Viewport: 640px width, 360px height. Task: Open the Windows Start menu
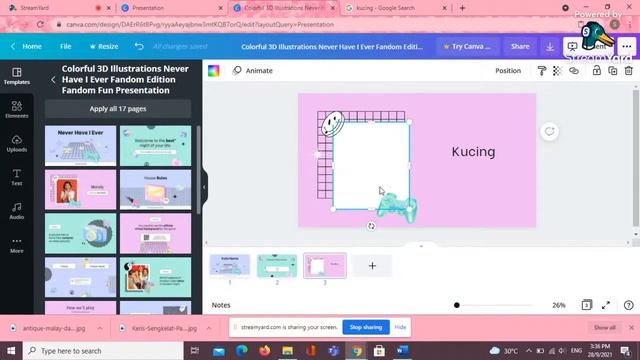11,351
